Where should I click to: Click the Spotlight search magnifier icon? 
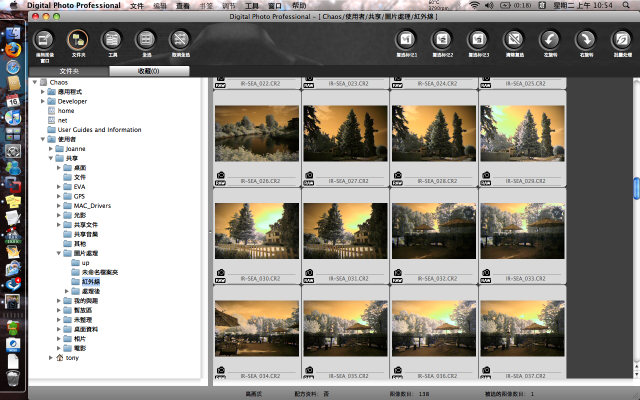[x=626, y=5]
